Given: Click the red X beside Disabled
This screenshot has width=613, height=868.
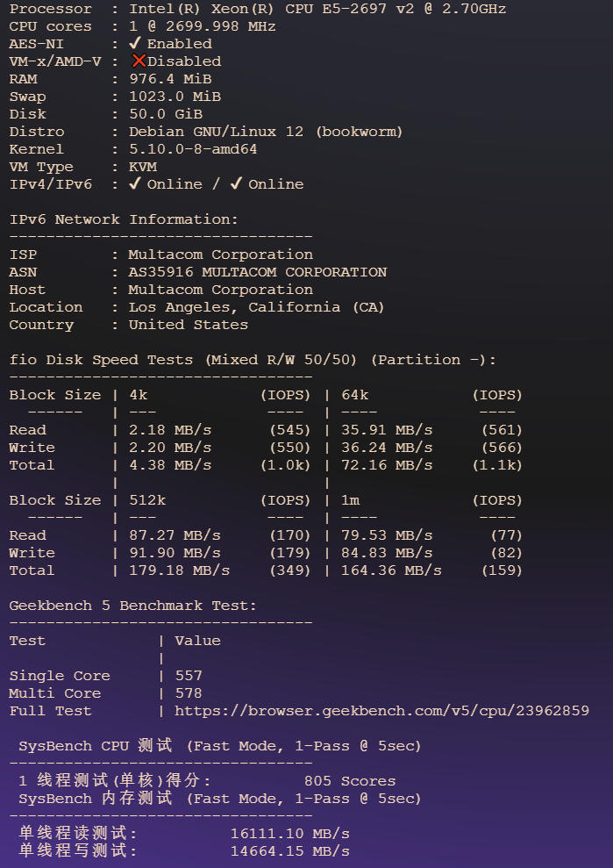Looking at the screenshot, I should (138, 61).
